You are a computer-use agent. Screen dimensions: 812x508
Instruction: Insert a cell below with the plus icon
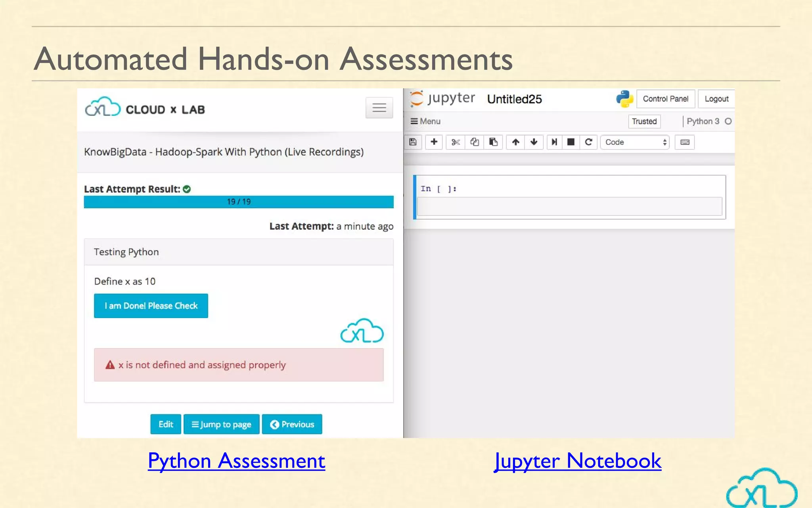434,142
